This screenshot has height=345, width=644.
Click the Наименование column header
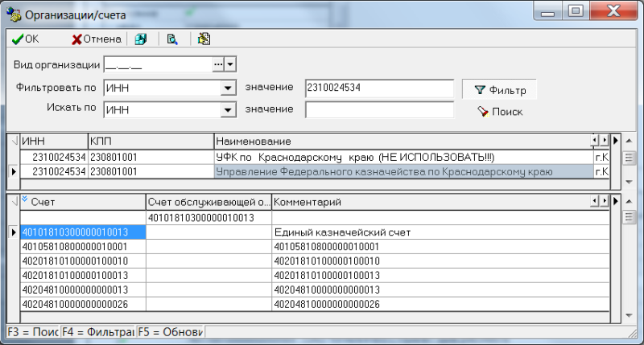pos(402,141)
